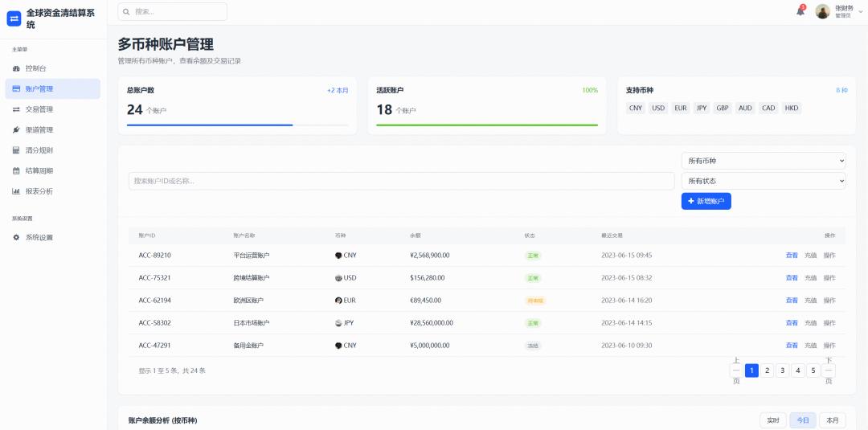Click the 渠道管理 plug icon
Screen dimensions: 868x430
pos(16,130)
